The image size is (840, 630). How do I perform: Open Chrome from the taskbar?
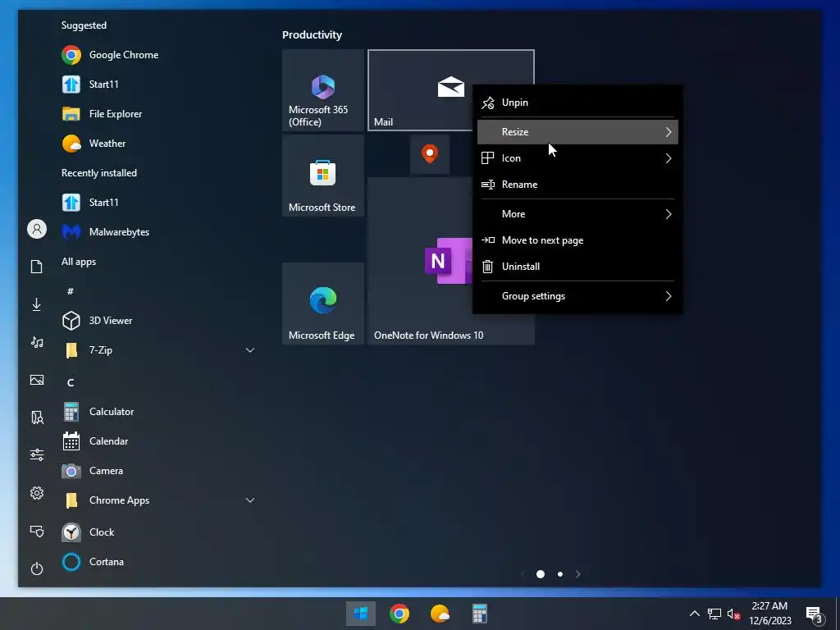(399, 614)
